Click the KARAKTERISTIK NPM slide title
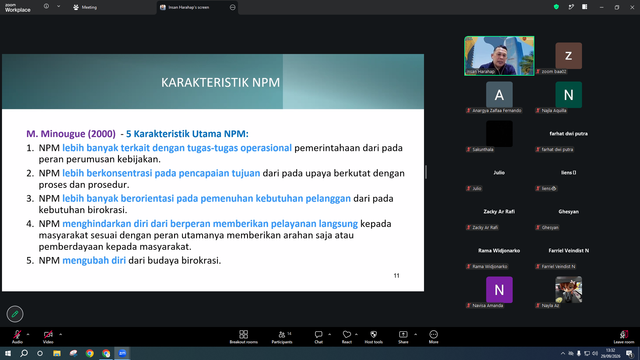This screenshot has height=360, width=640. point(220,82)
